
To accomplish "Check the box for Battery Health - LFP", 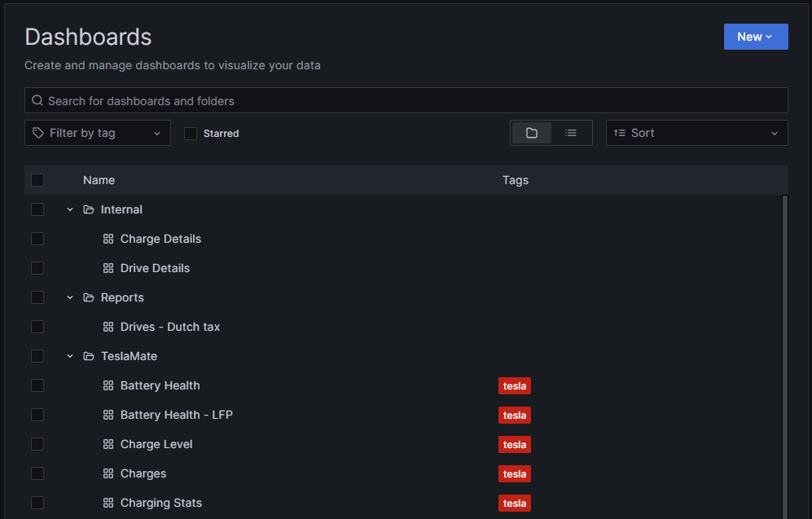I will coord(37,415).
